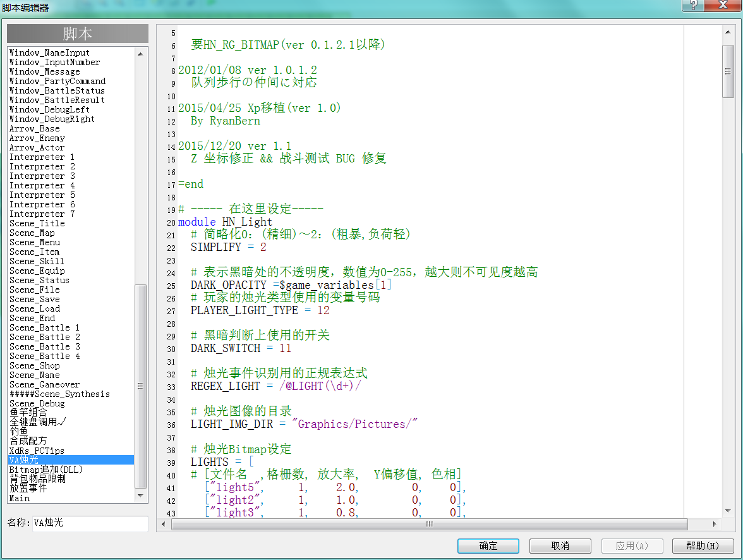Click the code editor horizontal scrollbar thumb
743x560 pixels.
click(430, 524)
